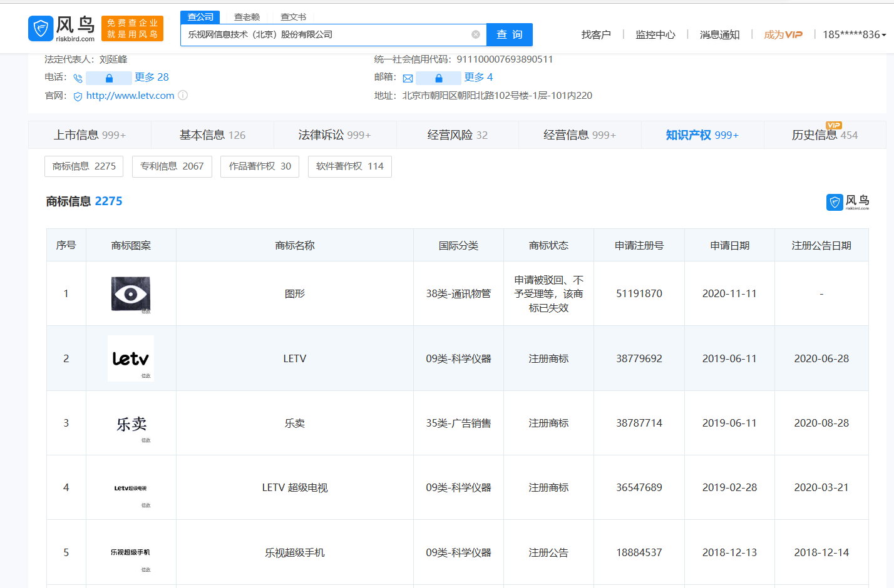This screenshot has width=894, height=588.
Task: Switch to 上市信息 tab
Action: coord(90,135)
